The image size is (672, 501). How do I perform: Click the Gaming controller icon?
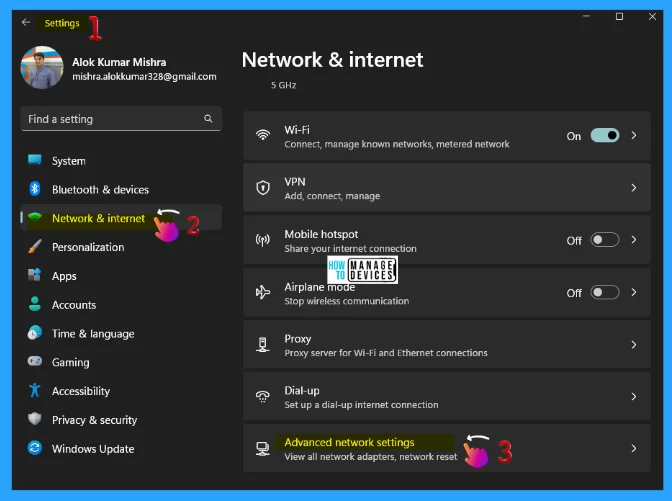[x=35, y=361]
